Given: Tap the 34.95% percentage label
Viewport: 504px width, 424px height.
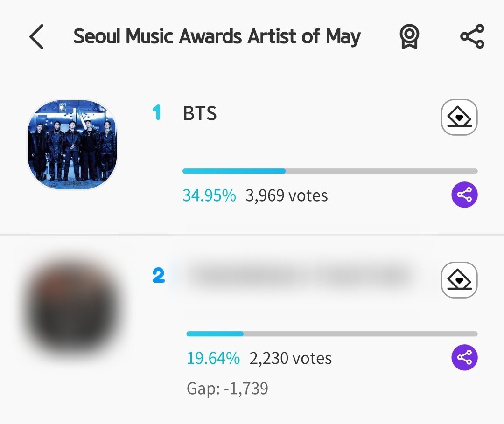Looking at the screenshot, I should click(209, 195).
